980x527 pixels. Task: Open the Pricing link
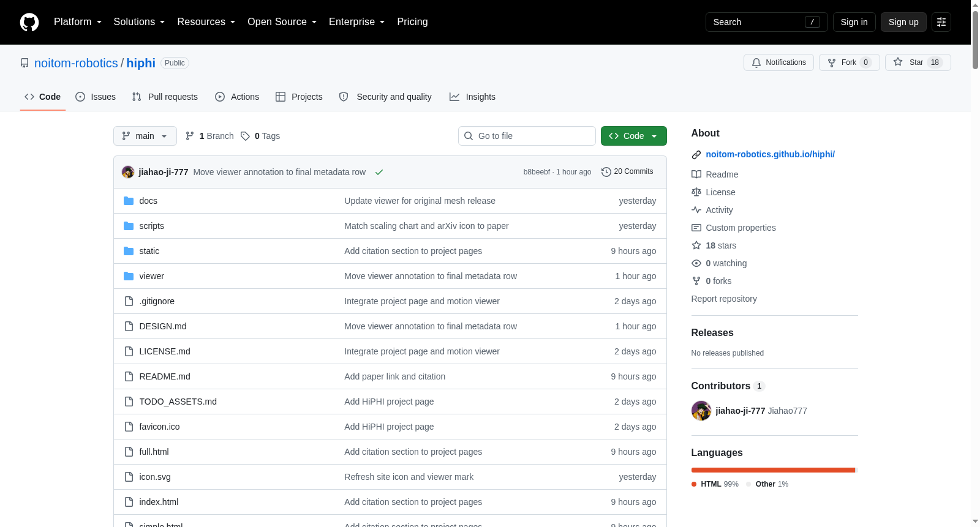(x=412, y=22)
